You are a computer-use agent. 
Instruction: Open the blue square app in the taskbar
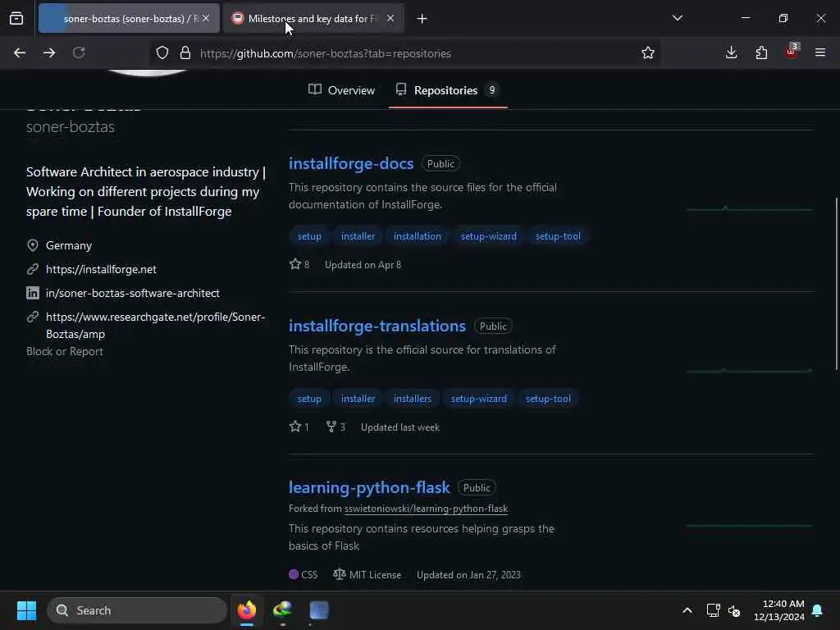point(319,610)
